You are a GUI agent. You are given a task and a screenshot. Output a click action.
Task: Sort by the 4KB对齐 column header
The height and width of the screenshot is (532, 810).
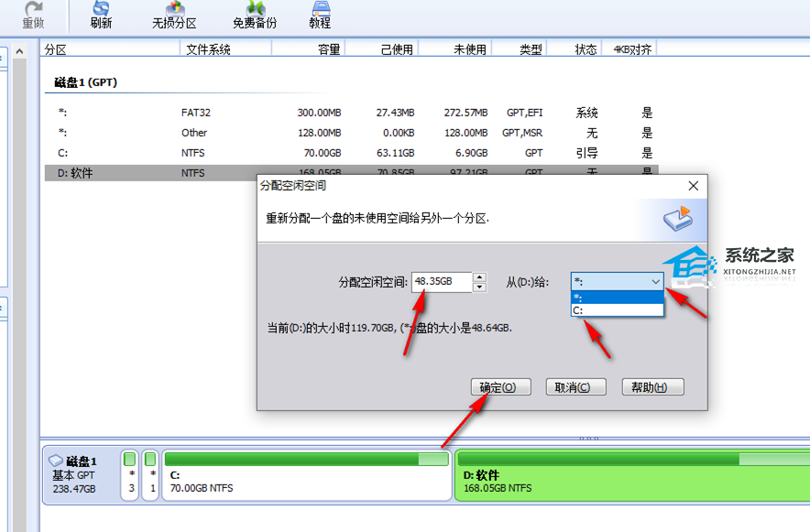629,49
